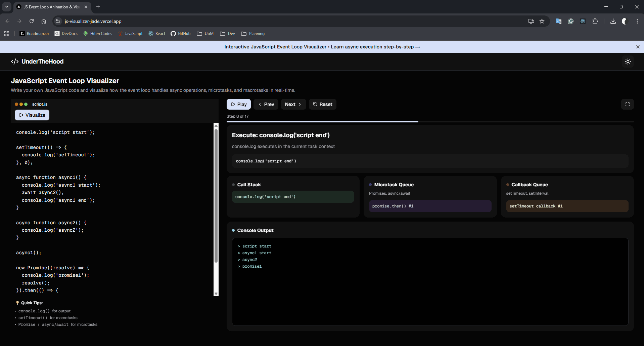
Task: Open the Extensions puzzle-piece menu
Action: (x=595, y=21)
